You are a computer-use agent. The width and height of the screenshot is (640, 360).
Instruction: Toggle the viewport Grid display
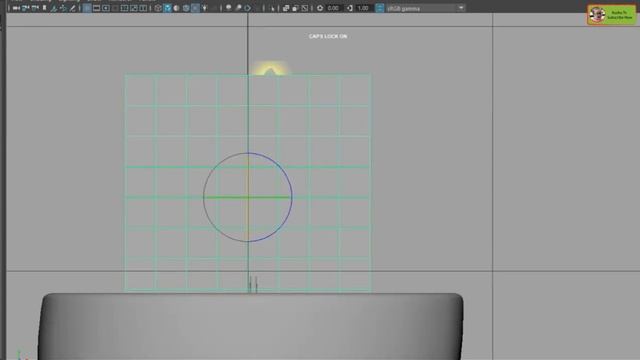coord(87,8)
